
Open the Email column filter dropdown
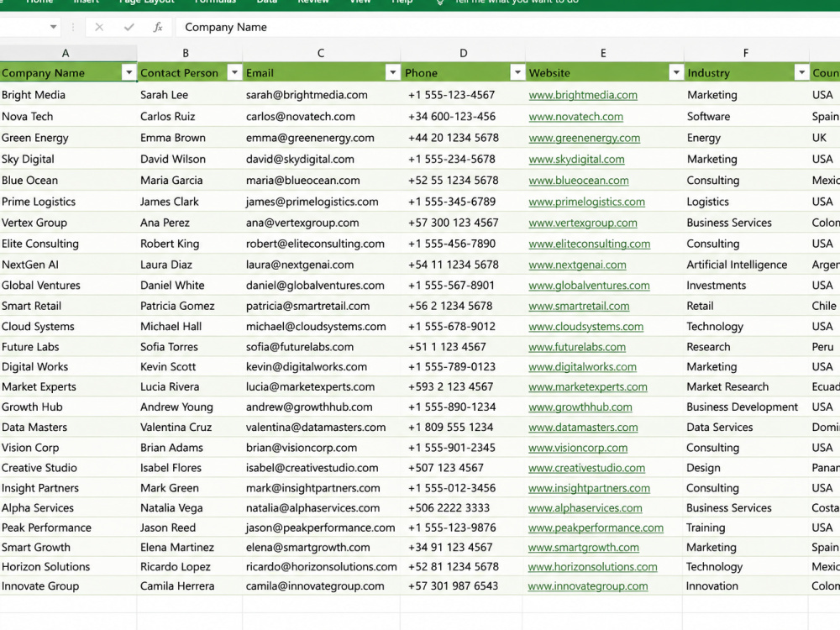coord(392,73)
